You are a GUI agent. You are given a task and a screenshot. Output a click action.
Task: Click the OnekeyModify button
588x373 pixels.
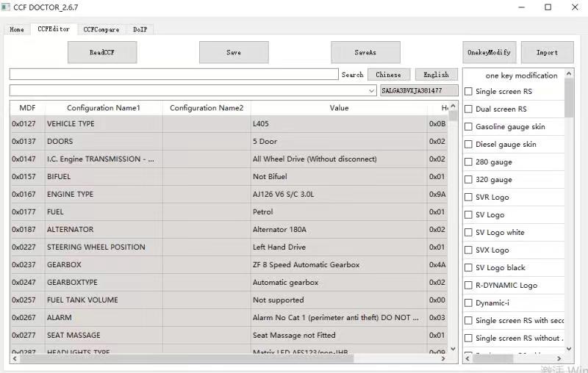pos(489,53)
